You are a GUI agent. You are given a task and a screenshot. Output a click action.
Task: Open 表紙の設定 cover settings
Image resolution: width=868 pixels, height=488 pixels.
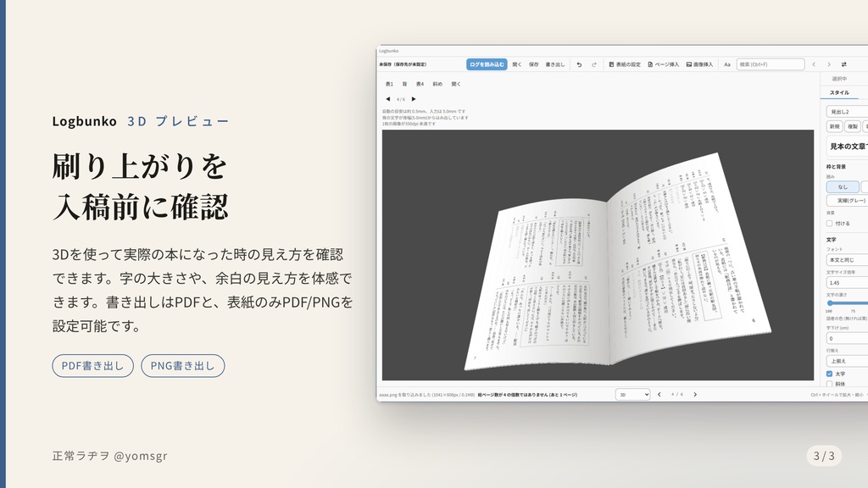(x=625, y=64)
